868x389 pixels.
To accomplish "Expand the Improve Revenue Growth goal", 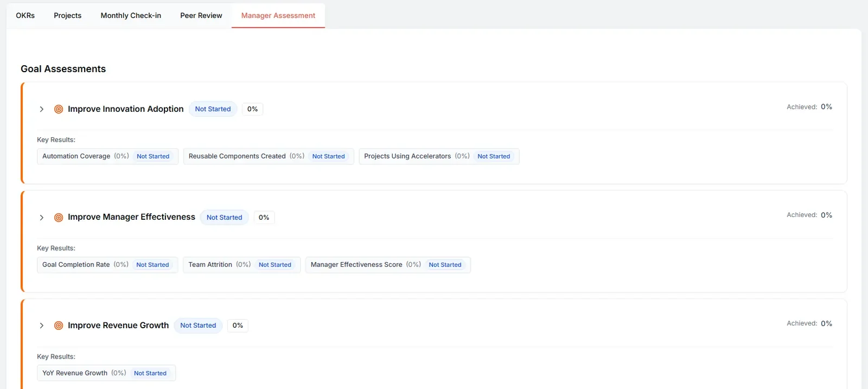I will click(x=41, y=326).
